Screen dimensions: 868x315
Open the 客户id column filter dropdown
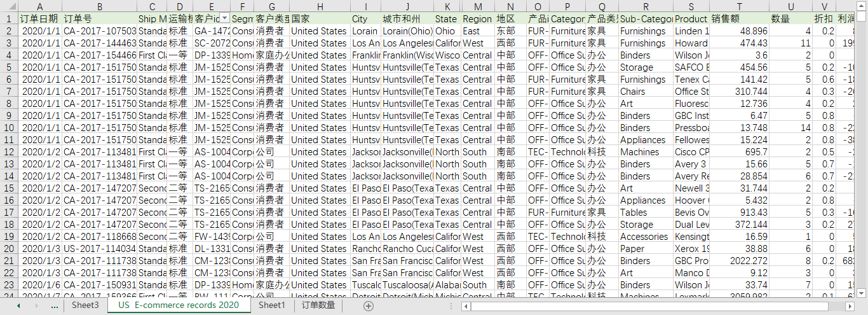click(224, 18)
